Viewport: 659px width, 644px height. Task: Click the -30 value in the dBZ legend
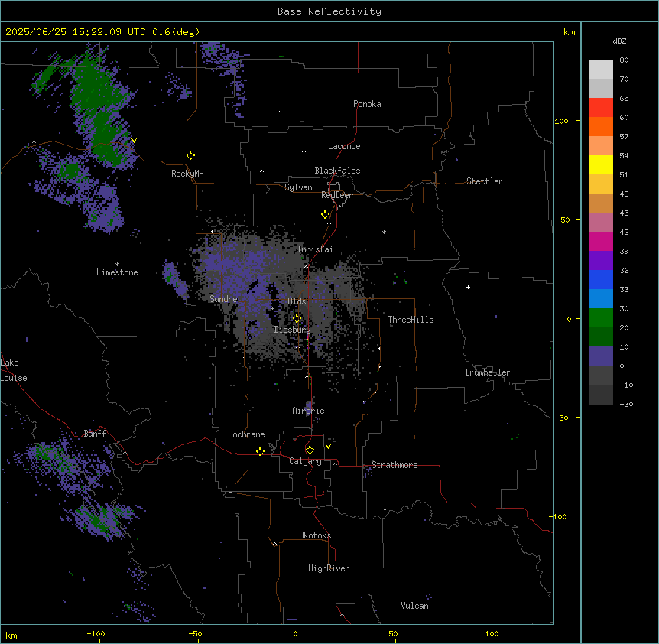pos(626,404)
